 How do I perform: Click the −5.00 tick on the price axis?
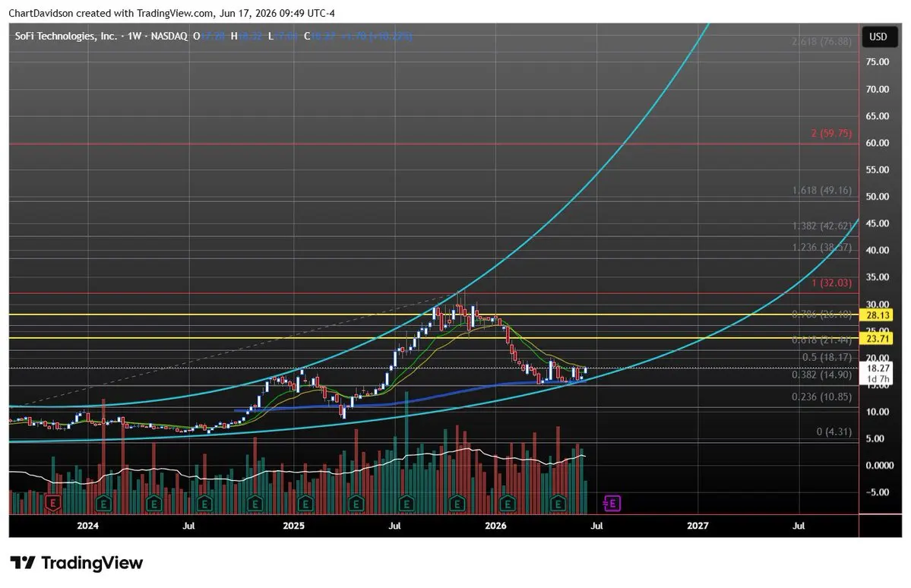pyautogui.click(x=878, y=492)
